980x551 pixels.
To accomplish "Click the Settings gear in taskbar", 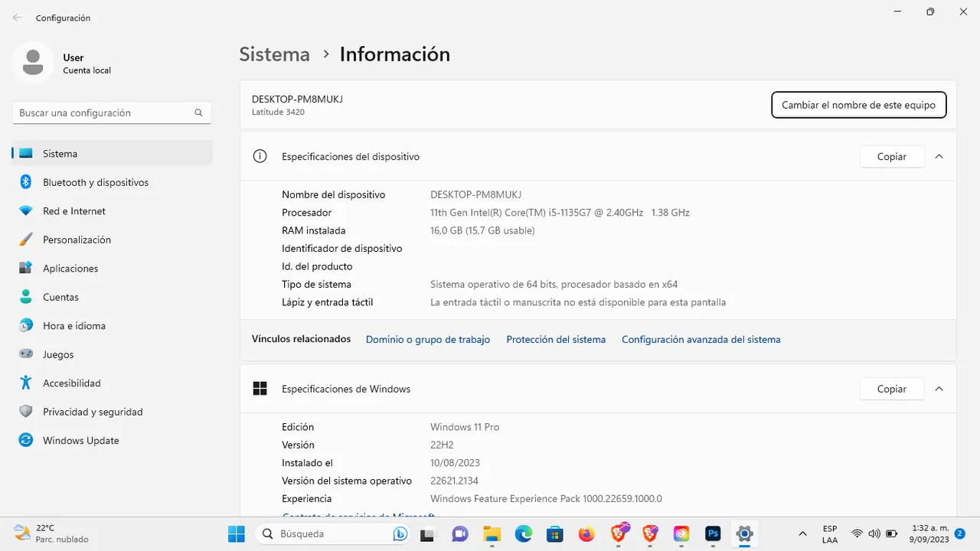I will click(x=744, y=533).
